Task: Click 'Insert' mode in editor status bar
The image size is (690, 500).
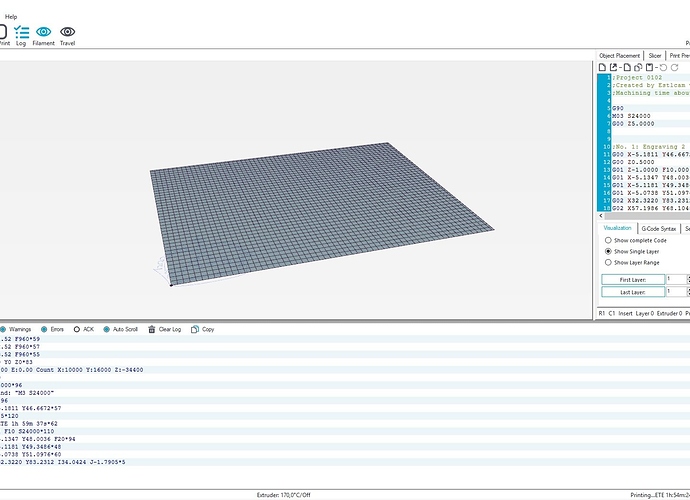Action: click(625, 313)
